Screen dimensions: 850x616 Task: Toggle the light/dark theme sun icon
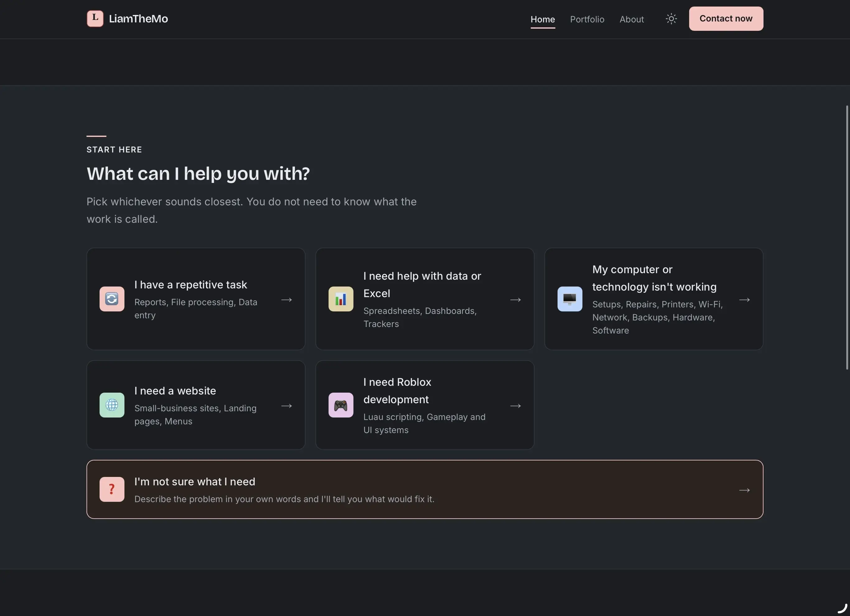(x=671, y=19)
